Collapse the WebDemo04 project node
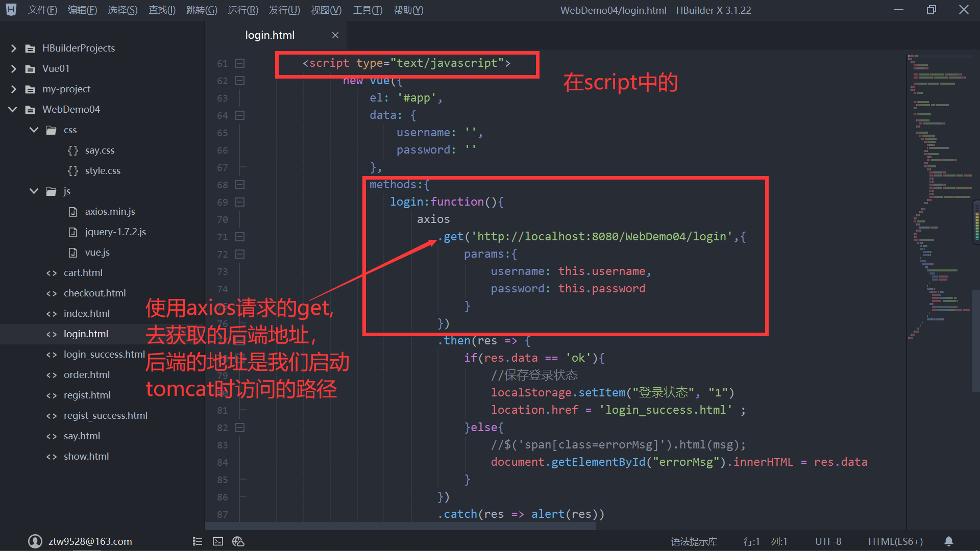The height and width of the screenshot is (551, 980). (x=13, y=110)
